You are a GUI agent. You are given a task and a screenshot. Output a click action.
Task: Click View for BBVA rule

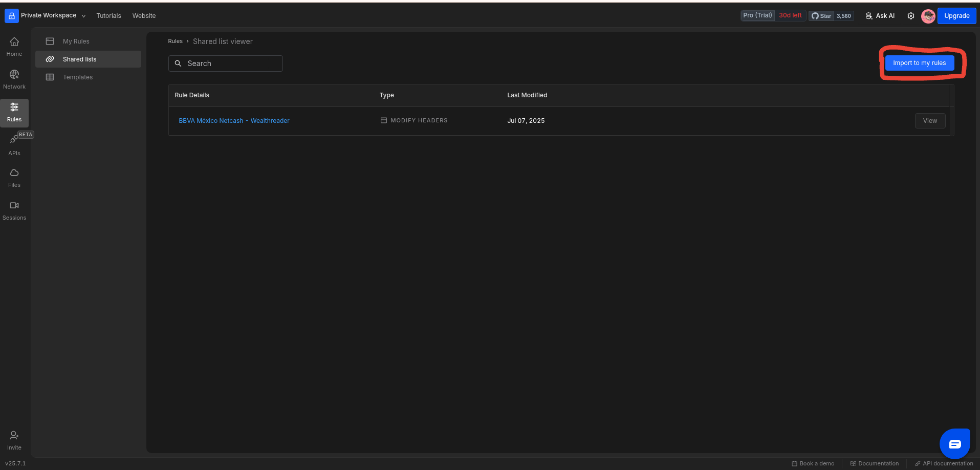(x=930, y=121)
